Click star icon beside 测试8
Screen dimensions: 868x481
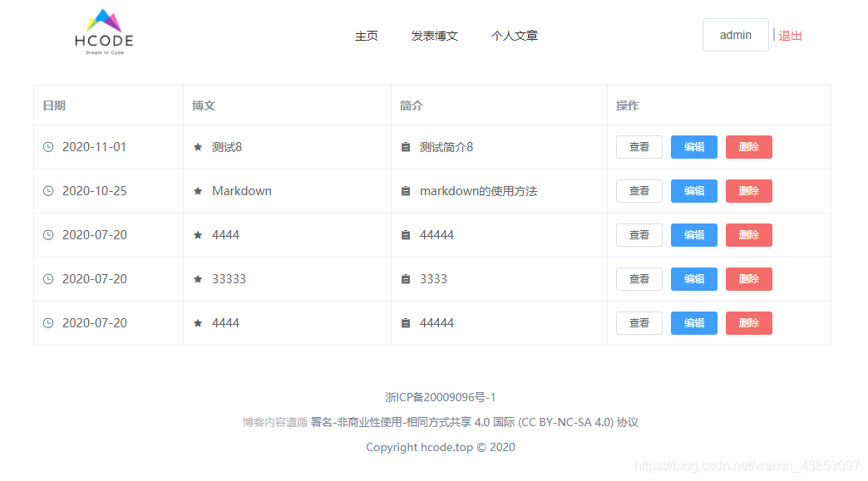[198, 147]
